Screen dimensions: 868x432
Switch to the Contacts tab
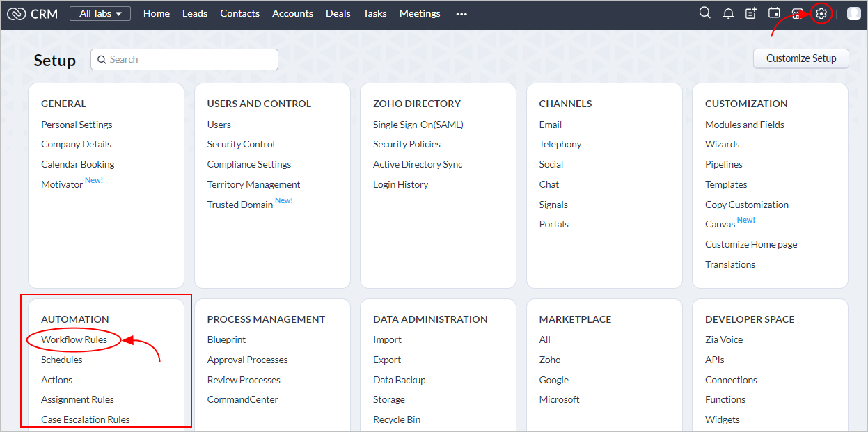239,13
